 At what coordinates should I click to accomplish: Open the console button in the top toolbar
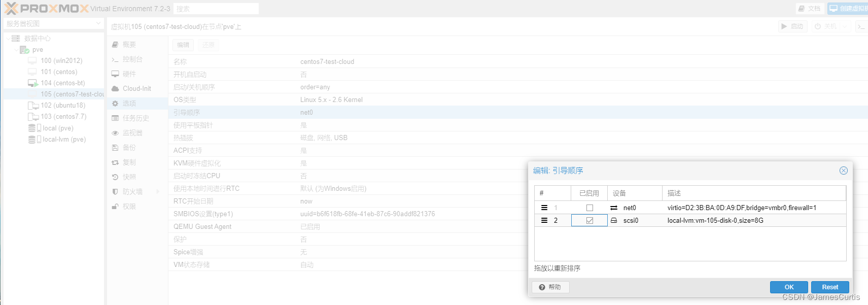[861, 26]
